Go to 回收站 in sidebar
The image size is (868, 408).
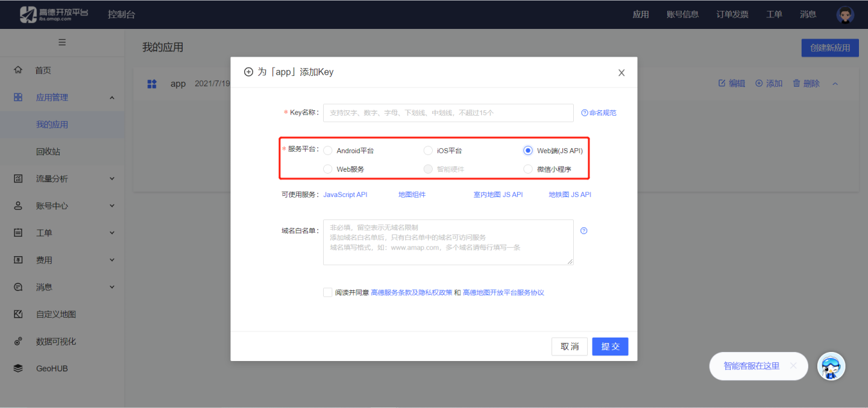click(48, 152)
